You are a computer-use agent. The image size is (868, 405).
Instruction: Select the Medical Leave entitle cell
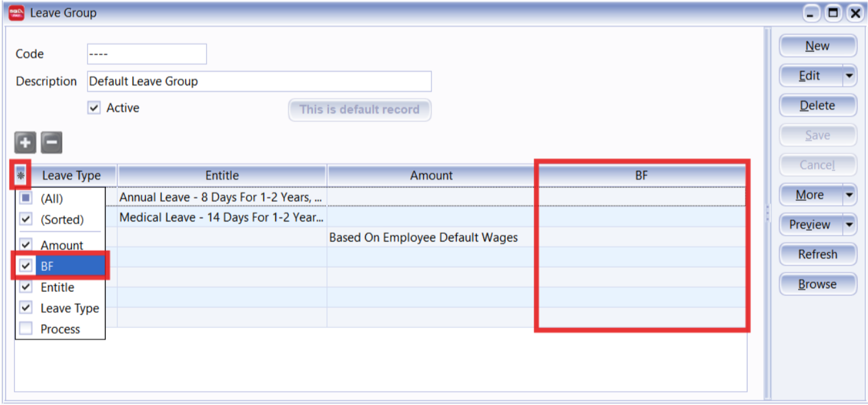click(x=222, y=218)
